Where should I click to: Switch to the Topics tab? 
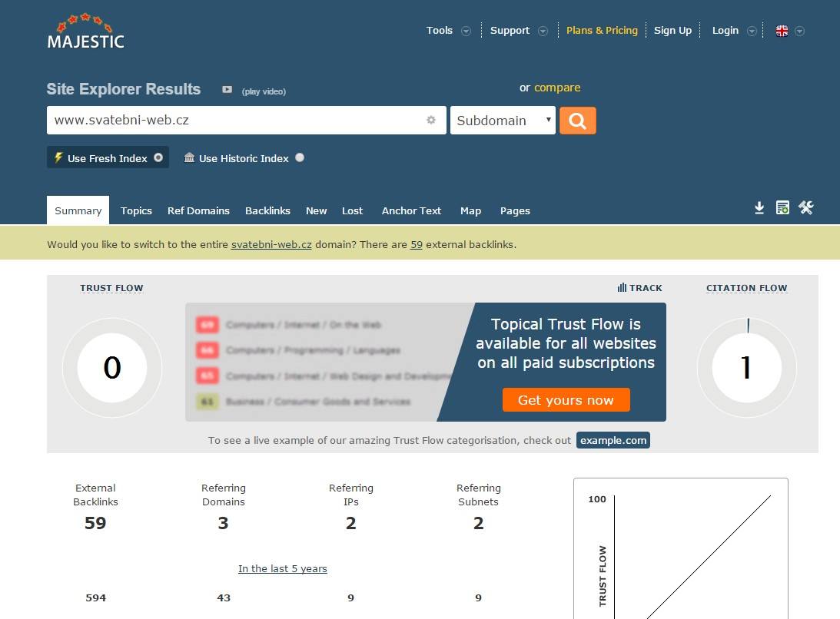point(136,210)
